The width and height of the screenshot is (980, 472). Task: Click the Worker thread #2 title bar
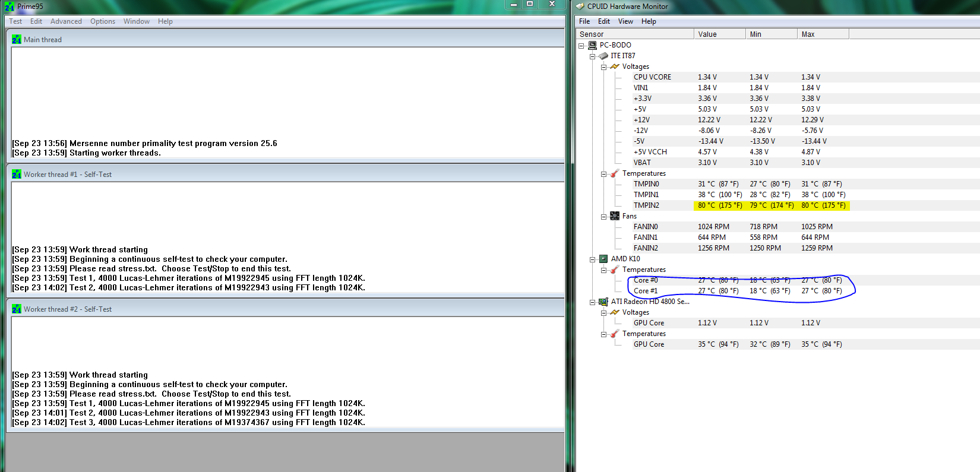[285, 309]
